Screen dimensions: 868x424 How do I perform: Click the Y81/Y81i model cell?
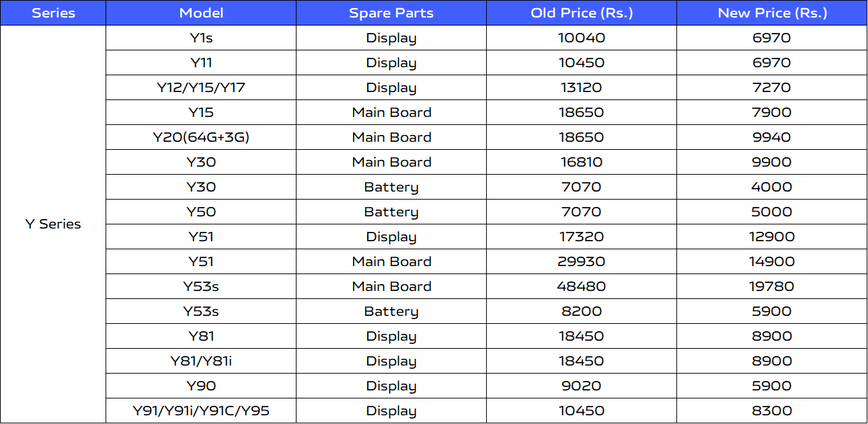[x=201, y=361]
